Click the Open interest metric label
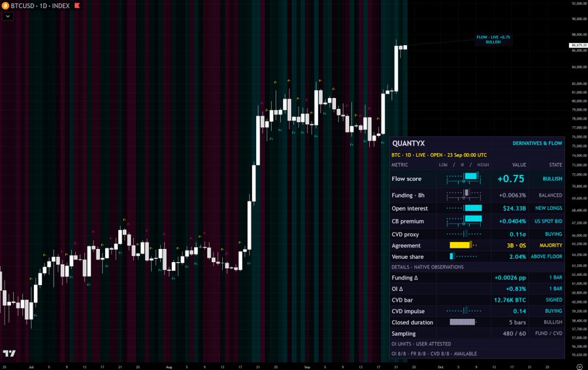This screenshot has width=588, height=370. pos(410,209)
